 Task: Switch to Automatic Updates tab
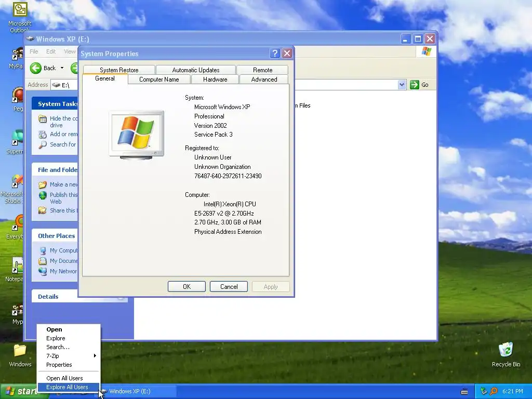[196, 70]
